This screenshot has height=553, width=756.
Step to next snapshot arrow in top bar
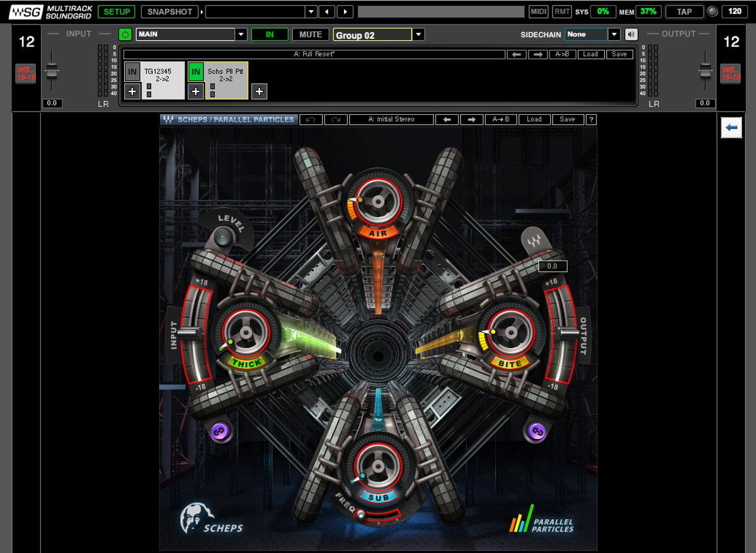click(345, 11)
